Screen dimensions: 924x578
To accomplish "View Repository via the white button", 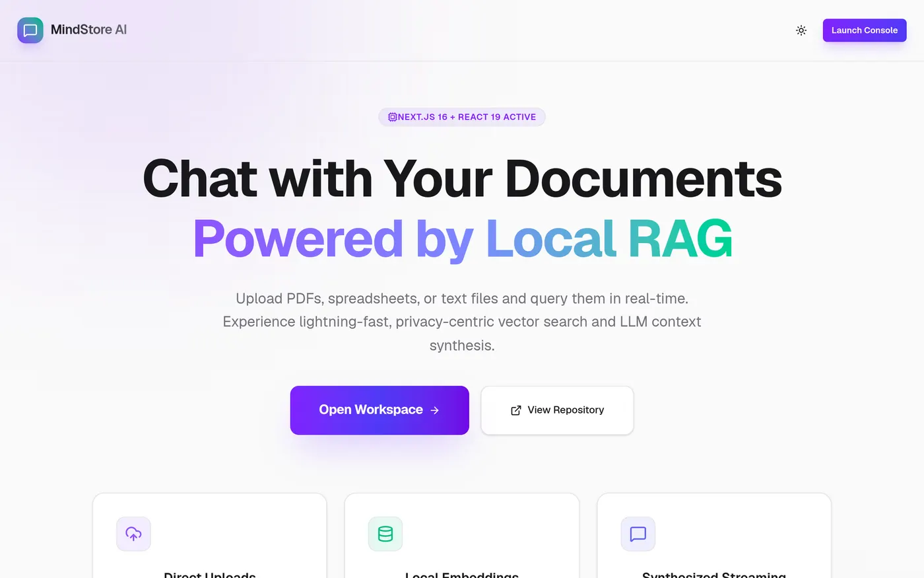I will 557,410.
